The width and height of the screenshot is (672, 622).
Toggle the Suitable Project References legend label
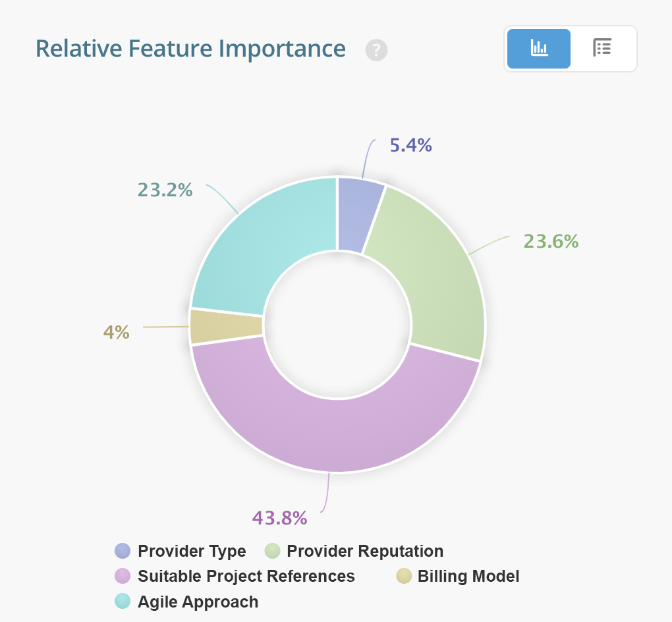(246, 576)
